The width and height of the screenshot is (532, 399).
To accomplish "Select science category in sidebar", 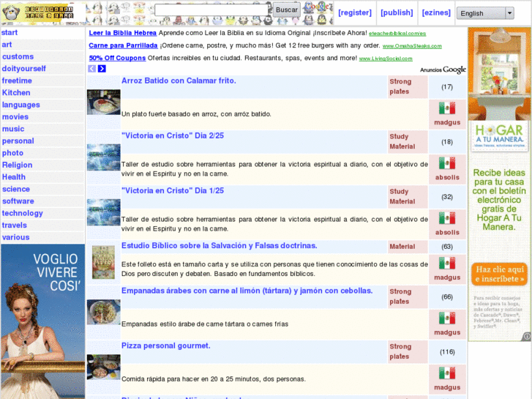I will click(16, 189).
